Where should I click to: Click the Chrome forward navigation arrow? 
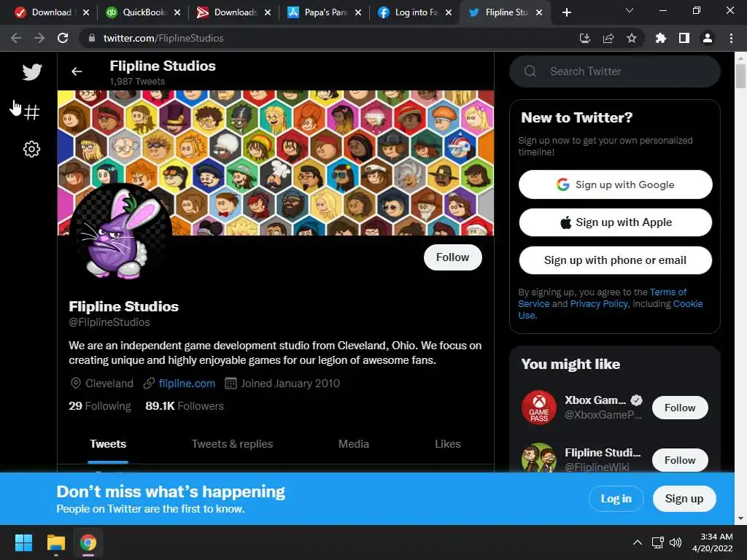[x=39, y=38]
